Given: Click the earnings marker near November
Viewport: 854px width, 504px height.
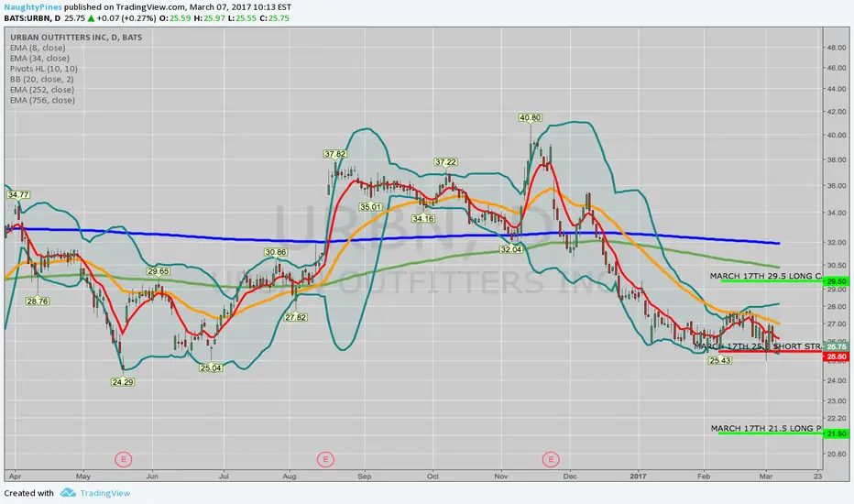Looking at the screenshot, I should [551, 459].
